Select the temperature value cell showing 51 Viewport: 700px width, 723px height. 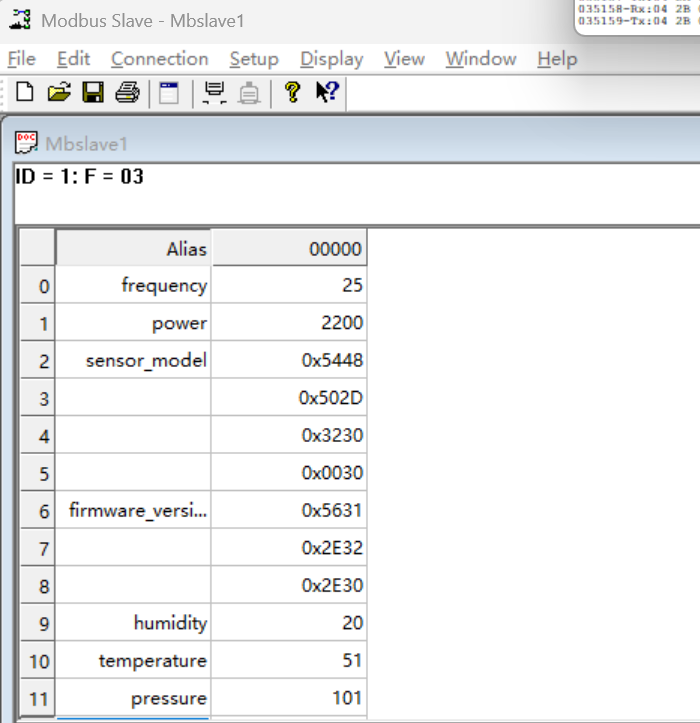click(289, 661)
